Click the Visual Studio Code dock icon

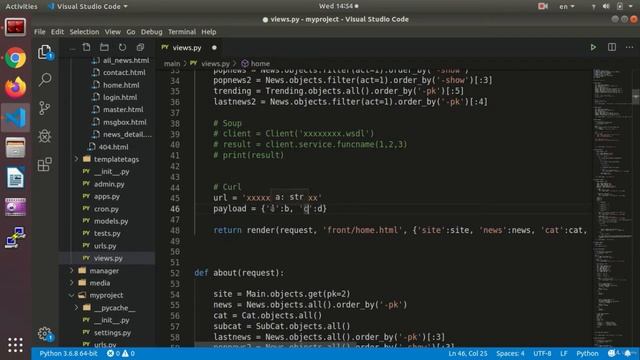[16, 118]
